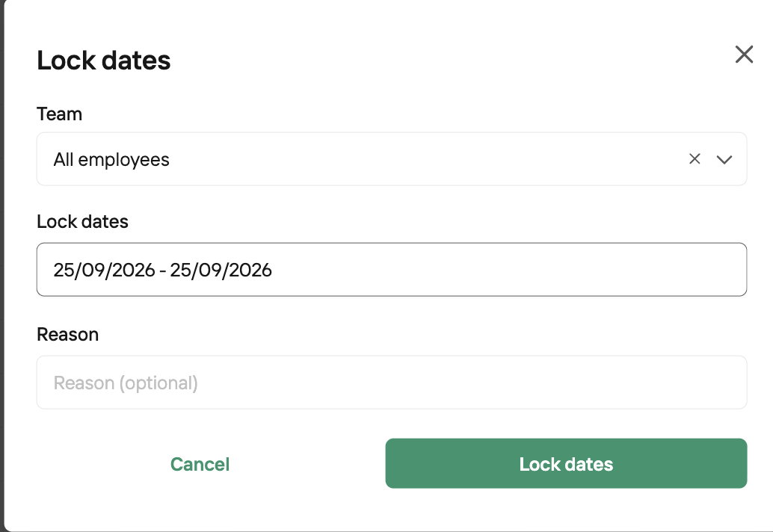Click the Lock dates field label
Screen dimensions: 773x532
[82, 222]
